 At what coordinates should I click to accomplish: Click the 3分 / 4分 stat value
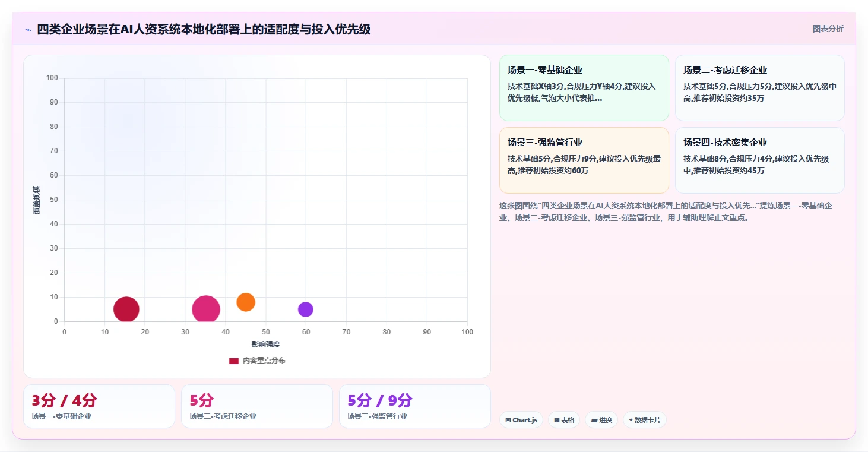click(x=64, y=400)
